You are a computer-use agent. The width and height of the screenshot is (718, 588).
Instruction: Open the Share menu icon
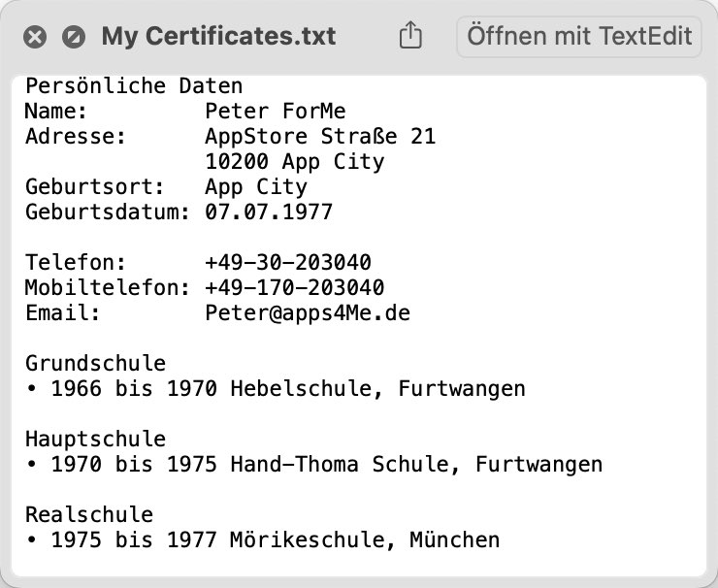[410, 35]
